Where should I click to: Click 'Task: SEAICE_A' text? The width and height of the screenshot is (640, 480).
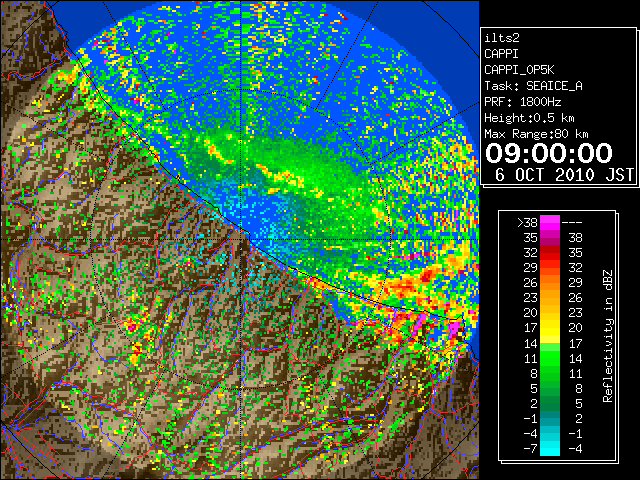[533, 86]
